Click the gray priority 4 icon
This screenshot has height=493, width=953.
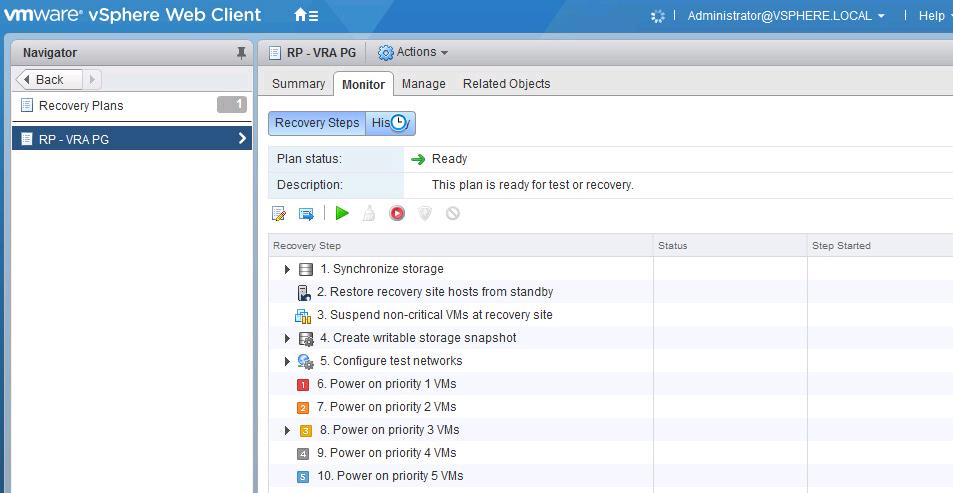coord(303,454)
